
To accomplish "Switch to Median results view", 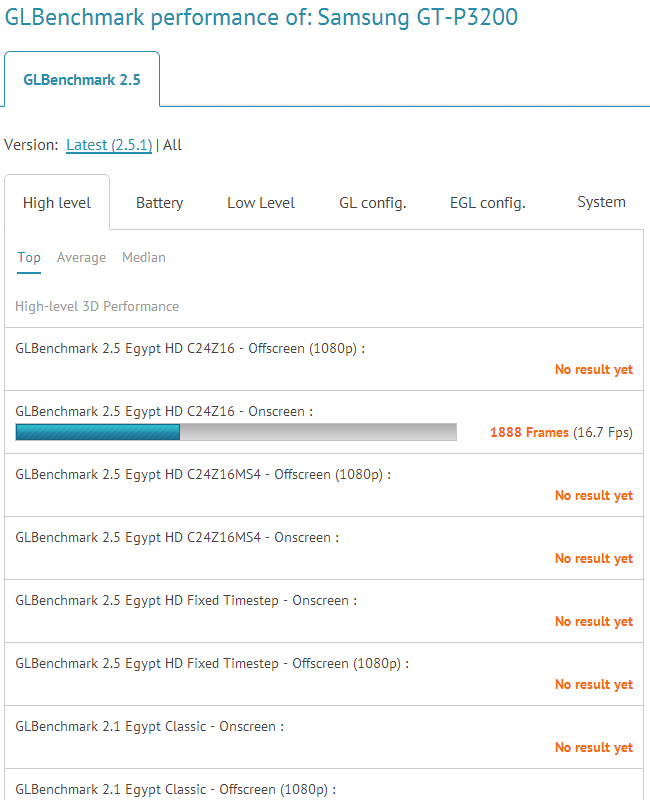I will (144, 258).
